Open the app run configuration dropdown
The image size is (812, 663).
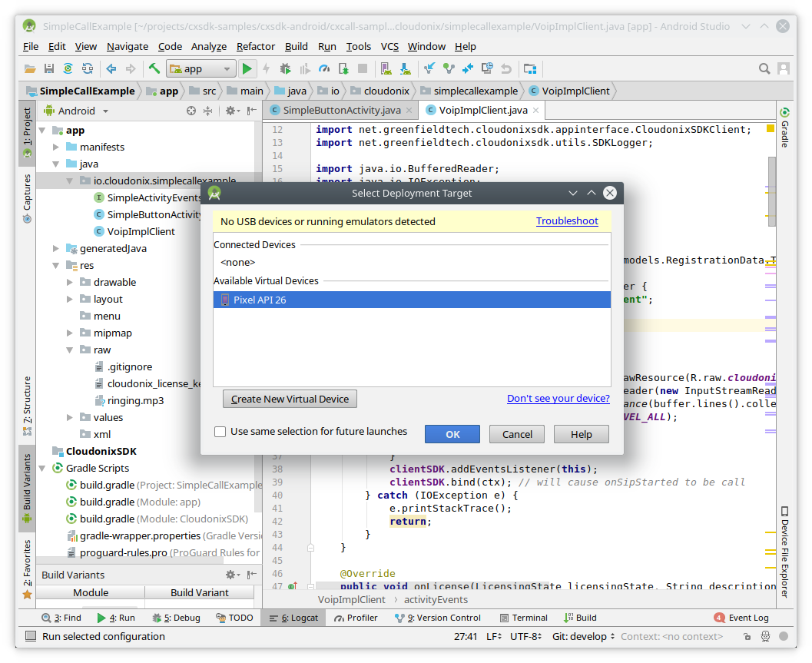[x=201, y=68]
